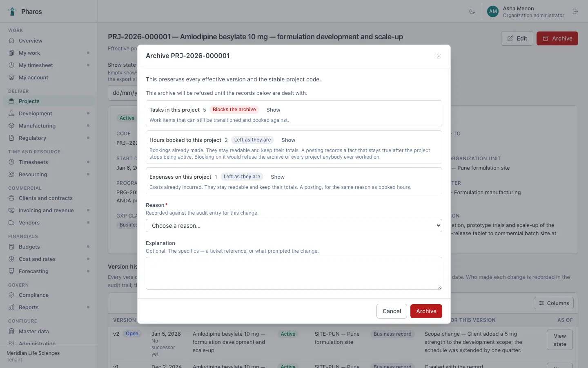Click the Development flask icon
This screenshot has height=368, width=588.
(11, 114)
